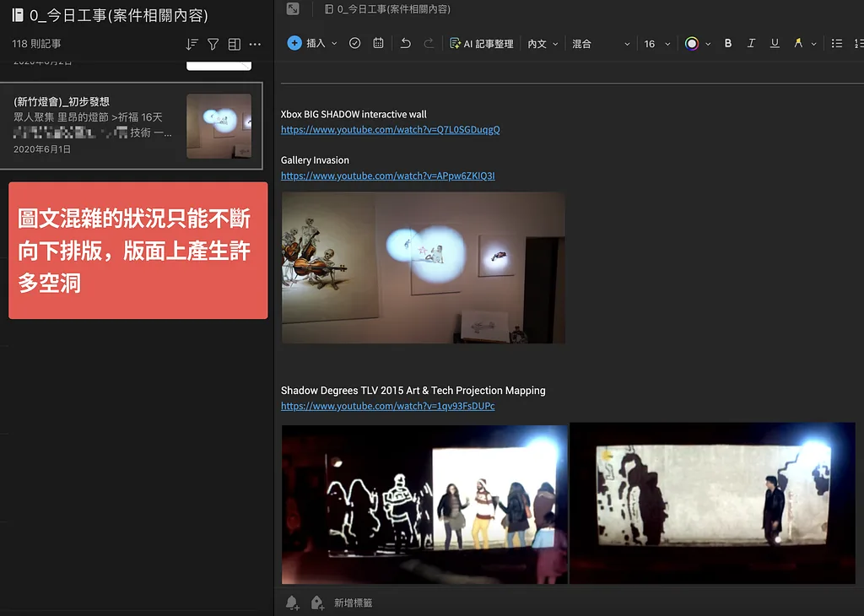Screen dimensions: 864x616
Task: Insert a task with the checkmark circle icon
Action: pyautogui.click(x=355, y=43)
